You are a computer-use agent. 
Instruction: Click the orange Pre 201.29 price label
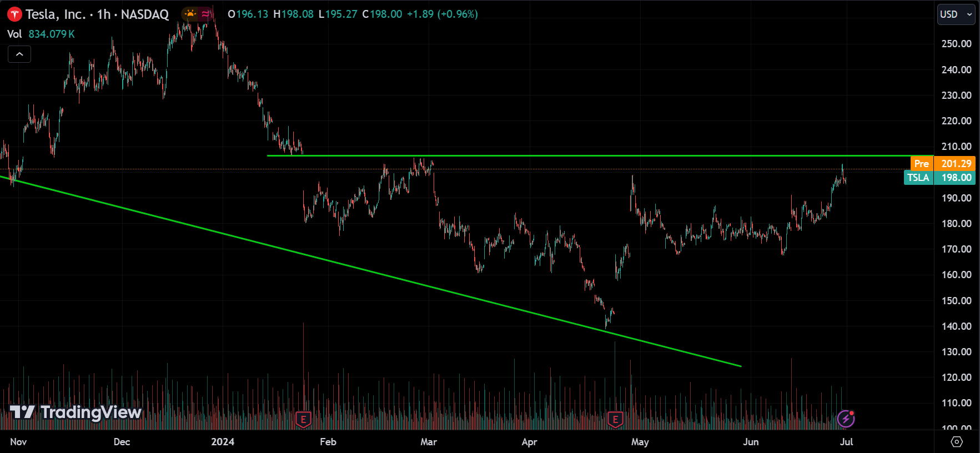coord(943,163)
